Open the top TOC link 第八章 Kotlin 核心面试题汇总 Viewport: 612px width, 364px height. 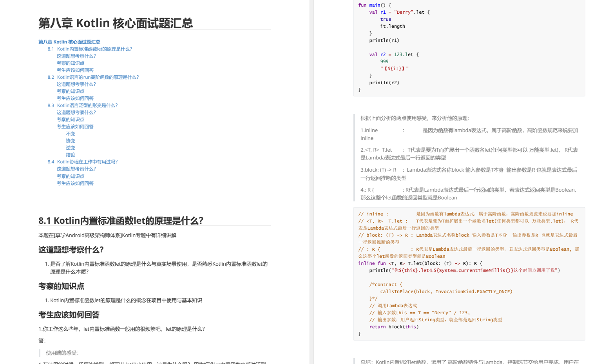click(x=69, y=42)
